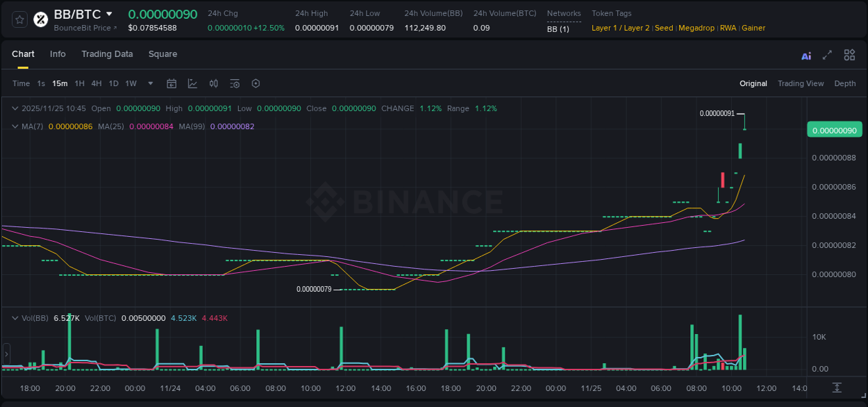Switch chart to Trading View mode
868x407 pixels.
pos(801,83)
